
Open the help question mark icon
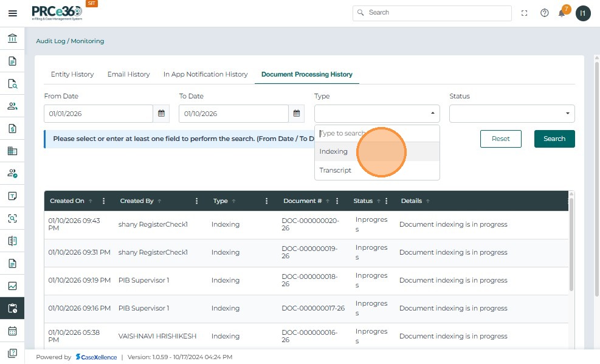[x=544, y=13]
